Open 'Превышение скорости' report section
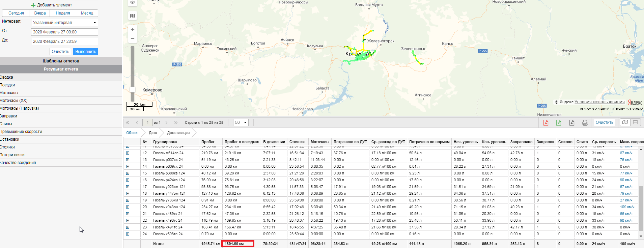Image resolution: width=644 pixels, height=248 pixels. click(x=21, y=132)
